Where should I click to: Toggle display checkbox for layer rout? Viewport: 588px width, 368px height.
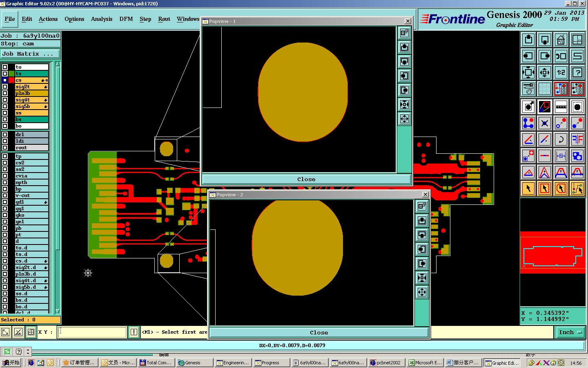coord(5,148)
